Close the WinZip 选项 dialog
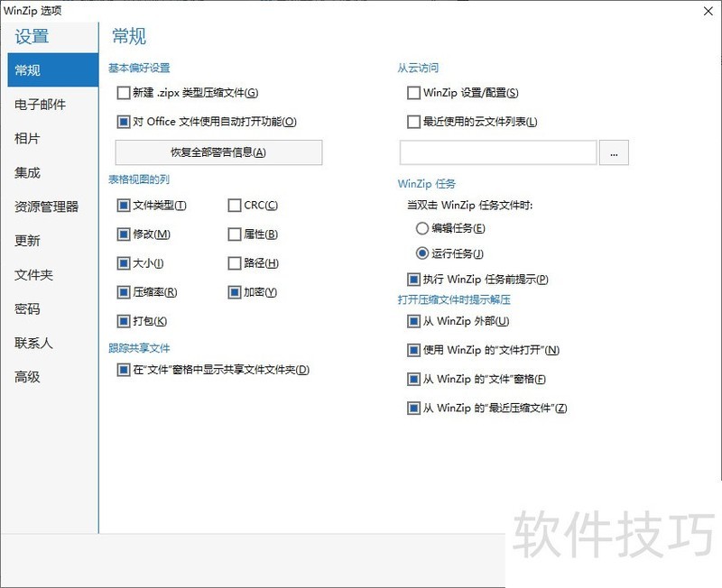The image size is (722, 588). (x=708, y=11)
